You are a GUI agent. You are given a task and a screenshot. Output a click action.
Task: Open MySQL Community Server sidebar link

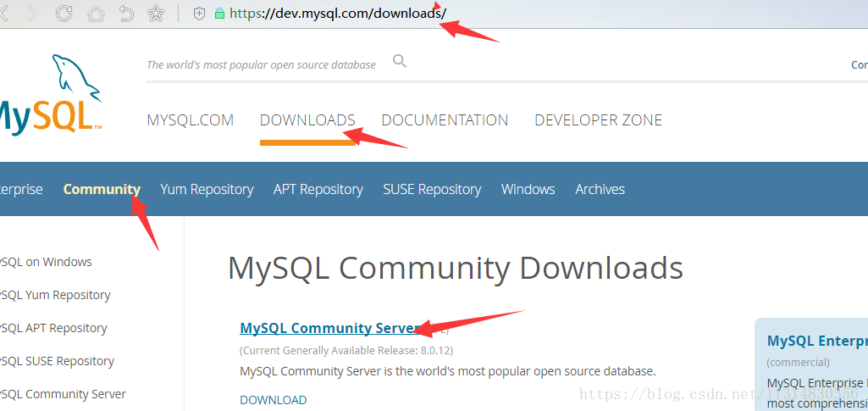click(64, 394)
